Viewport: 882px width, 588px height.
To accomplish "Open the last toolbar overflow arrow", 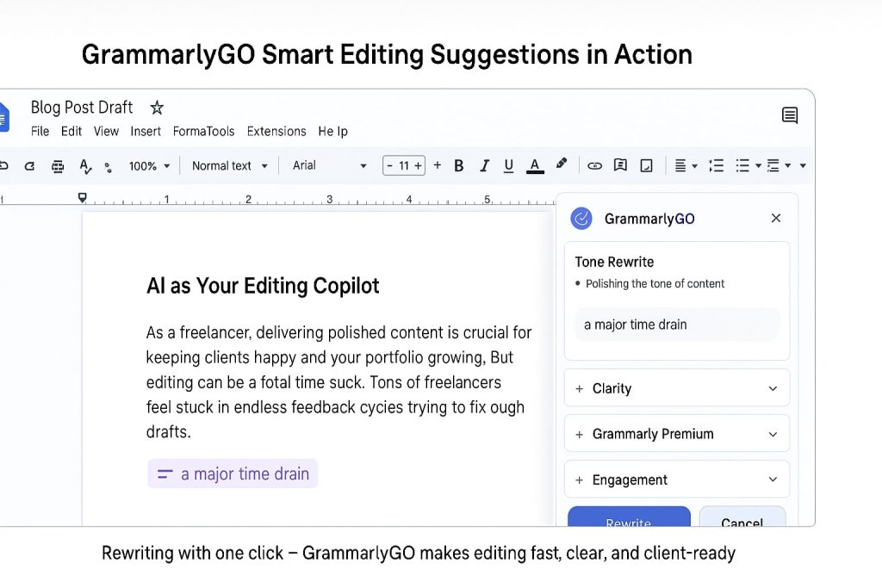I will [803, 166].
